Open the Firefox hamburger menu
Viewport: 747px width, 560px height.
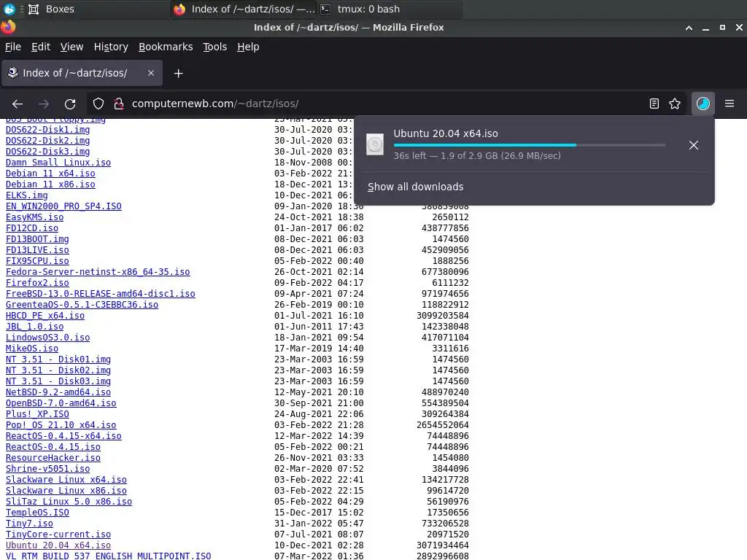(x=729, y=104)
